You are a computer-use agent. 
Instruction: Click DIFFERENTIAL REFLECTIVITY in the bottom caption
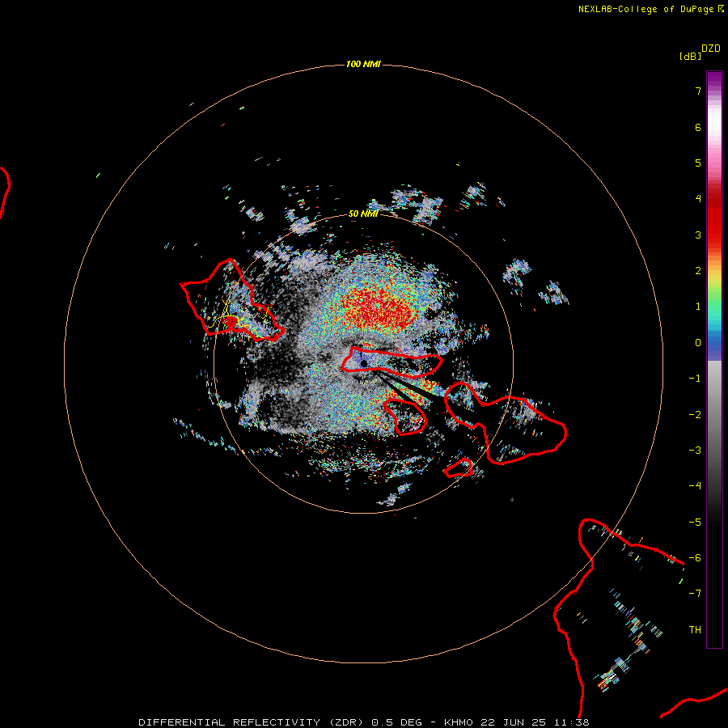[229, 722]
